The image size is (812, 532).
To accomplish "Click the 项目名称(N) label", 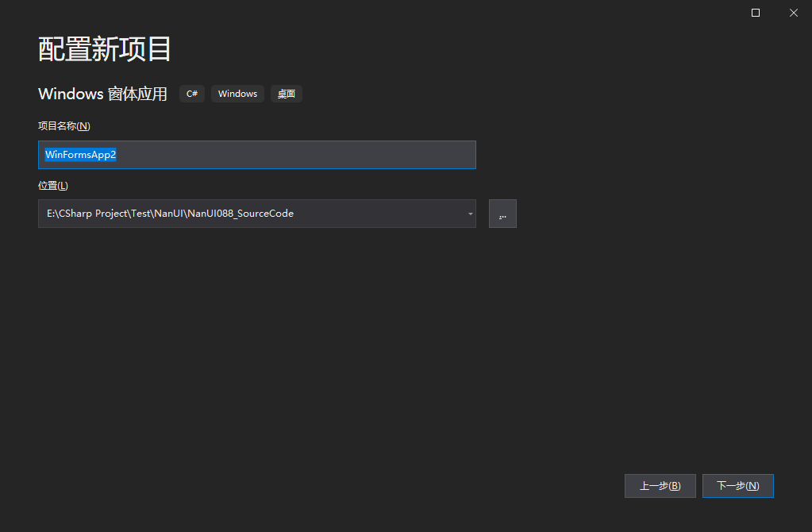I will tap(63, 125).
